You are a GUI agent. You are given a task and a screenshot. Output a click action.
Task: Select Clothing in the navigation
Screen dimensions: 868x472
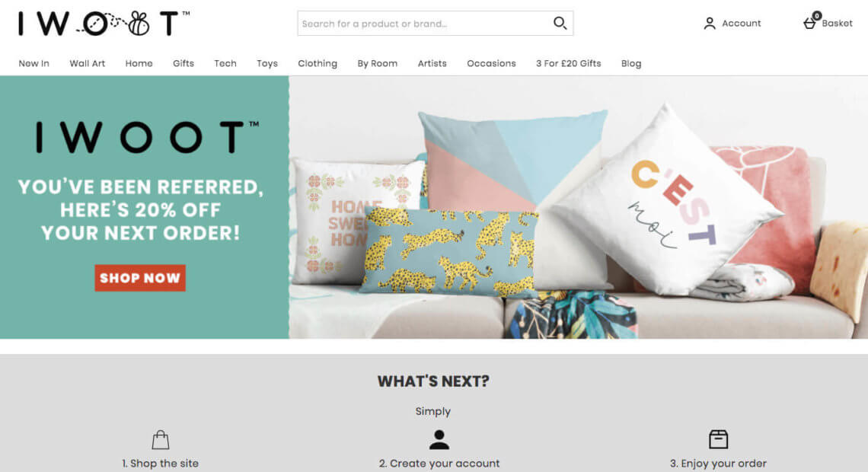point(318,64)
